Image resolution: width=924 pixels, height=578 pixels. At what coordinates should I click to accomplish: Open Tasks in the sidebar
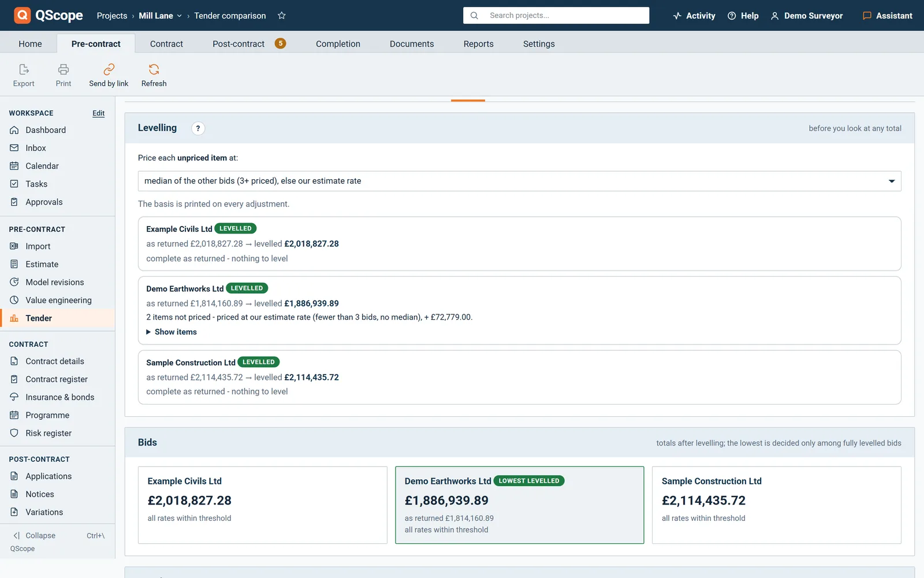point(58,184)
